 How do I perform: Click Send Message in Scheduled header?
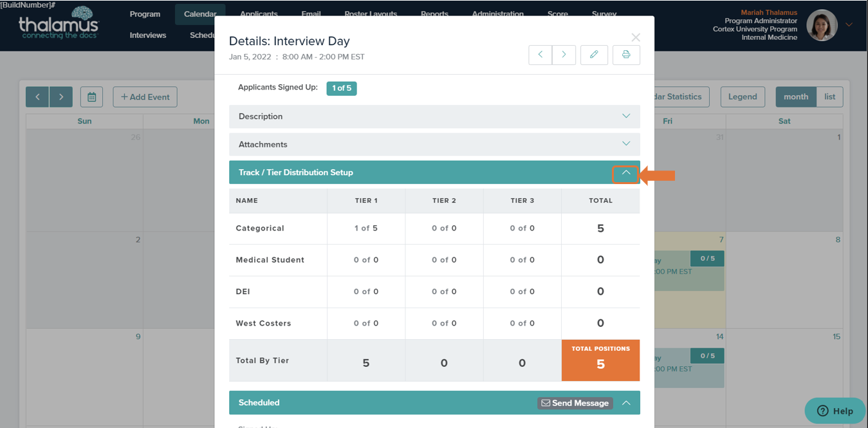575,403
